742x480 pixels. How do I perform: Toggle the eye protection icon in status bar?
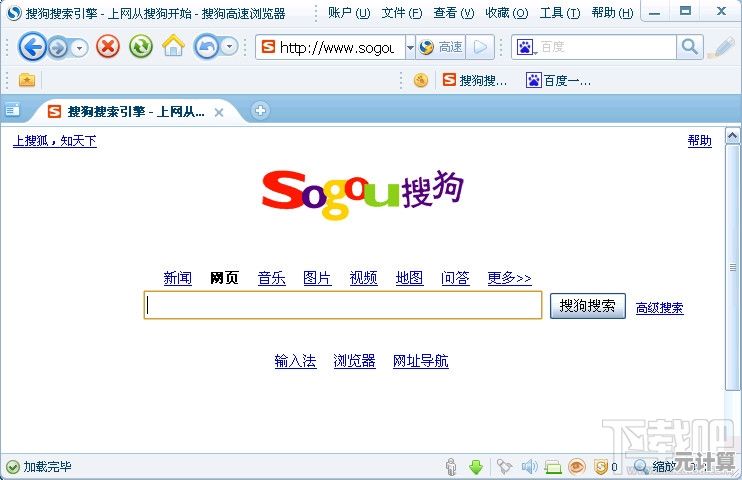[577, 467]
